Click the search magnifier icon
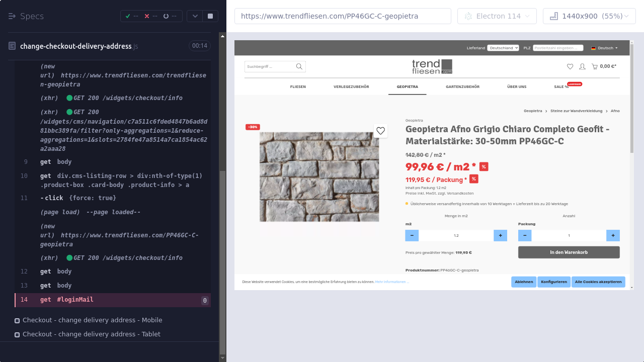 pyautogui.click(x=299, y=66)
